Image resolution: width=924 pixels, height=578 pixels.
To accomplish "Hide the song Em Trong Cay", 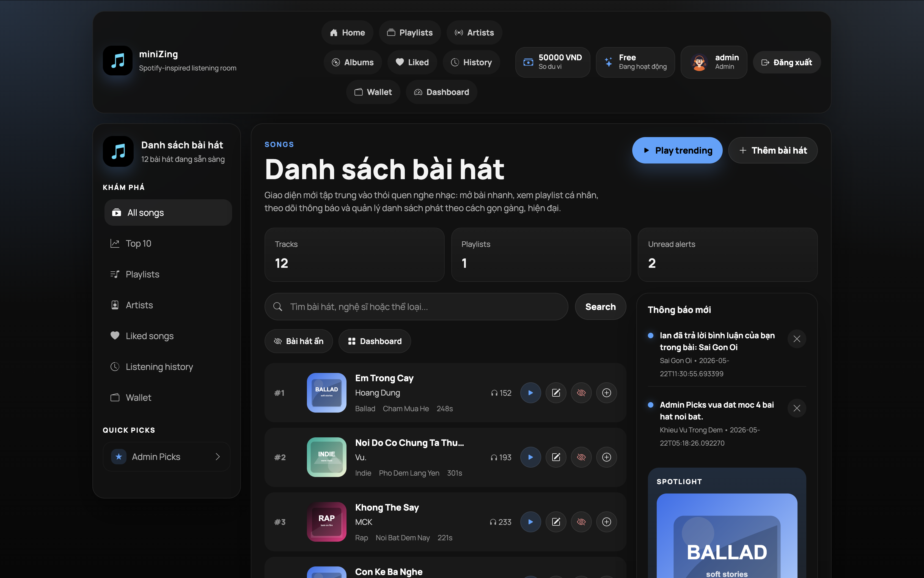I will tap(581, 392).
